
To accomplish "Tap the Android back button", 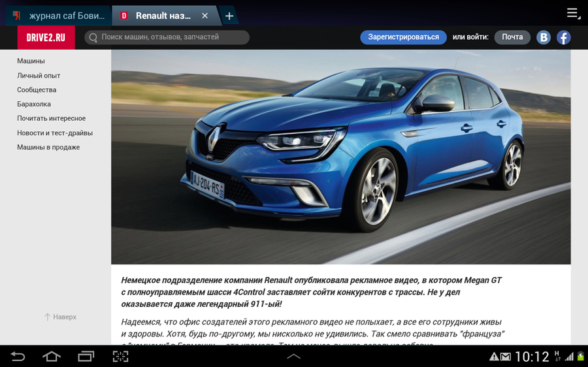I will 18,356.
